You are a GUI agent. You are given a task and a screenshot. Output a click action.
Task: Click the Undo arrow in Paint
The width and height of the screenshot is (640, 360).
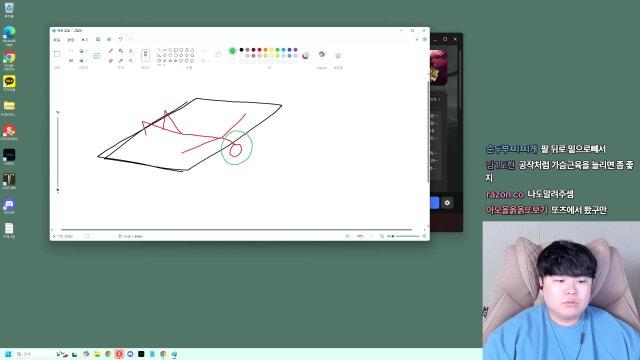pyautogui.click(x=120, y=40)
